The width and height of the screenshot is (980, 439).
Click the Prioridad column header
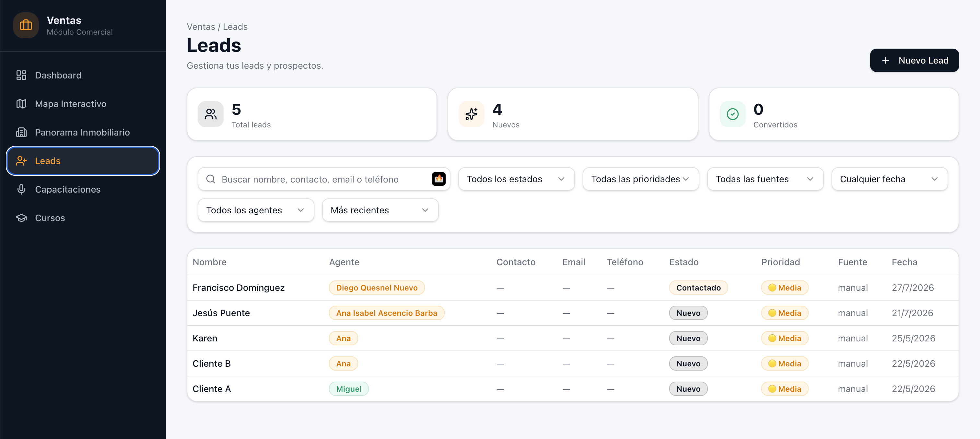tap(780, 262)
